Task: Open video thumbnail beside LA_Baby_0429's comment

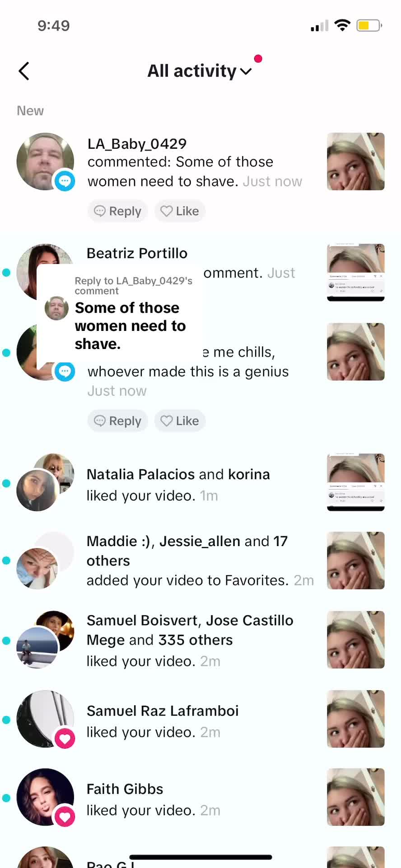Action: [x=356, y=161]
